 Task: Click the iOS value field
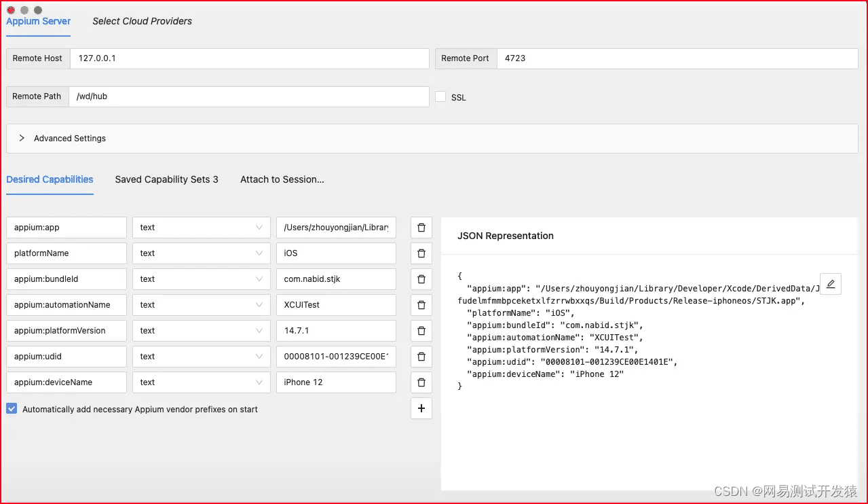click(336, 253)
